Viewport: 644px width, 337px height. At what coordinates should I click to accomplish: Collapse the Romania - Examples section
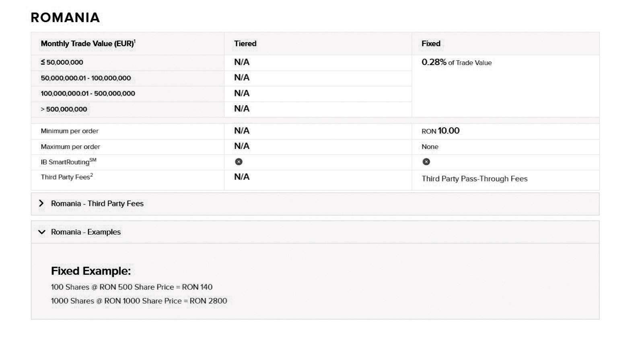[315, 232]
